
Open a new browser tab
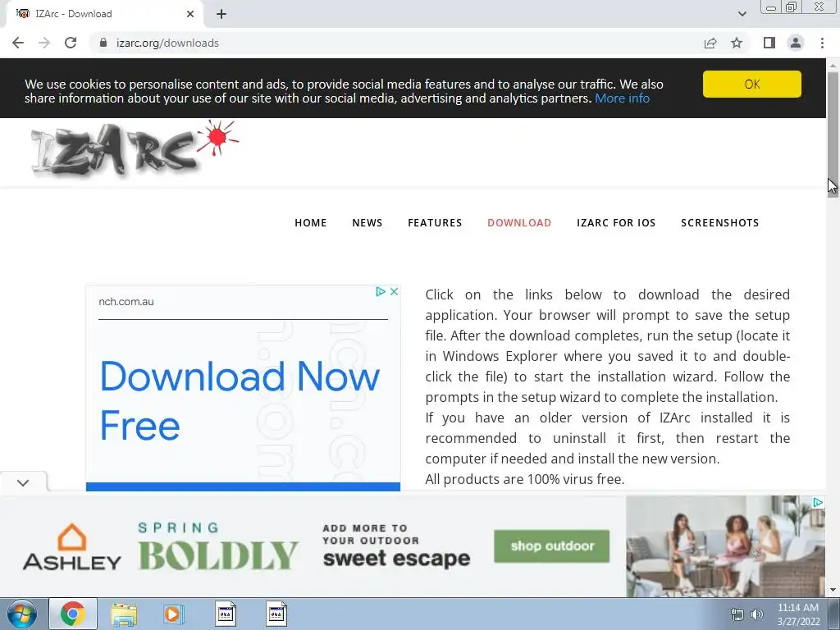tap(221, 14)
